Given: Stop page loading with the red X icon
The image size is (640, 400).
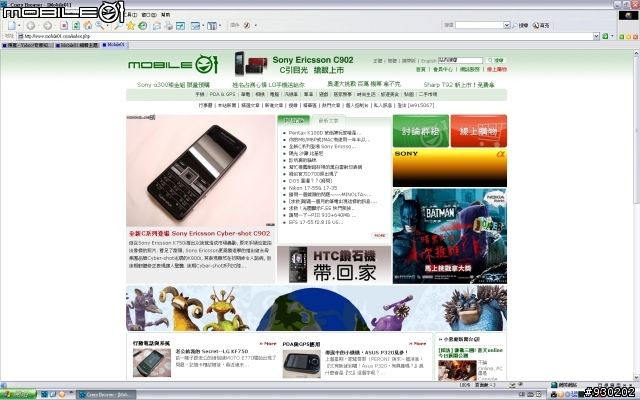Looking at the screenshot, I should [64, 26].
